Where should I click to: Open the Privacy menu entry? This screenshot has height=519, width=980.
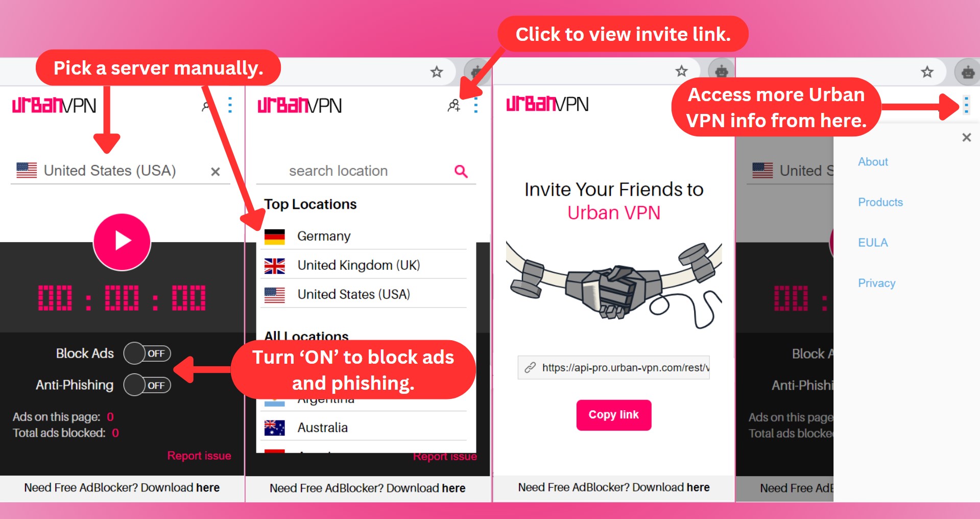[876, 283]
